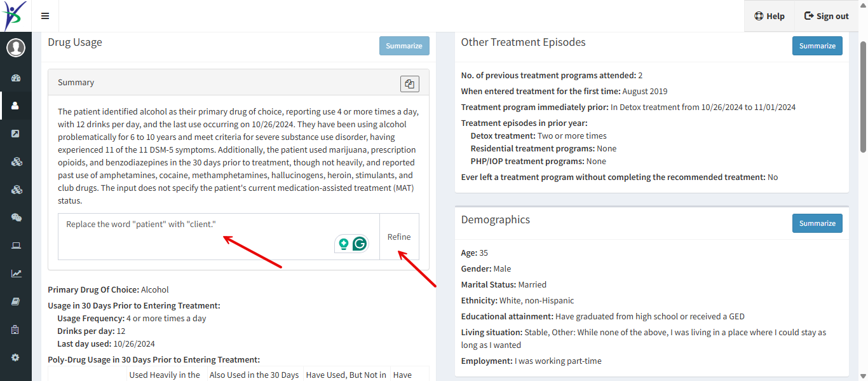868x381 pixels.
Task: Click the 'Usage Frequency: 4 or more times a day' line
Action: (132, 319)
